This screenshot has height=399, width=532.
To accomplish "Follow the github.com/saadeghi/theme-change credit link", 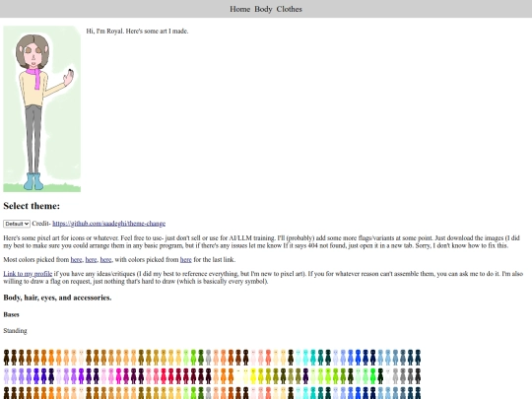I will click(x=109, y=224).
